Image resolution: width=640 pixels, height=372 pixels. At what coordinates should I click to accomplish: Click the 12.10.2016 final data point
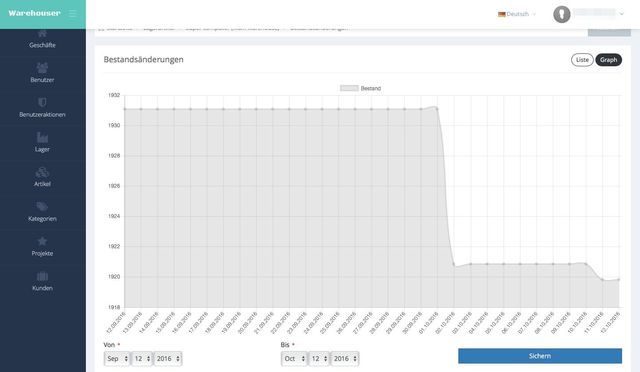point(619,280)
